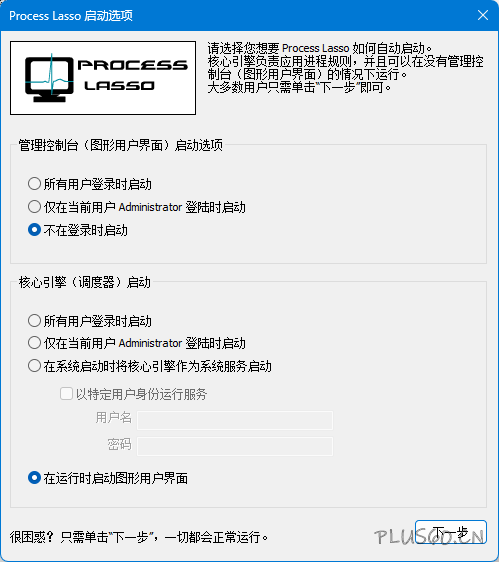499x562 pixels.
Task: Select 所有用户登录时启动 under 管理控制台 options
Action: 90,184
